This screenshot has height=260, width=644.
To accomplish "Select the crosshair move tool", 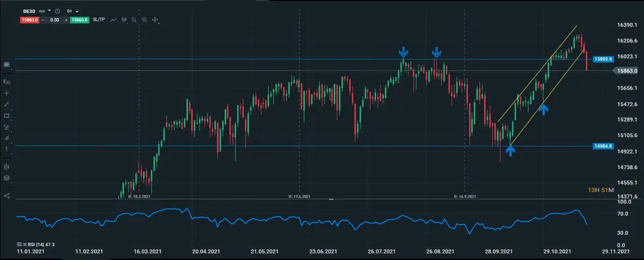I will coord(155,20).
